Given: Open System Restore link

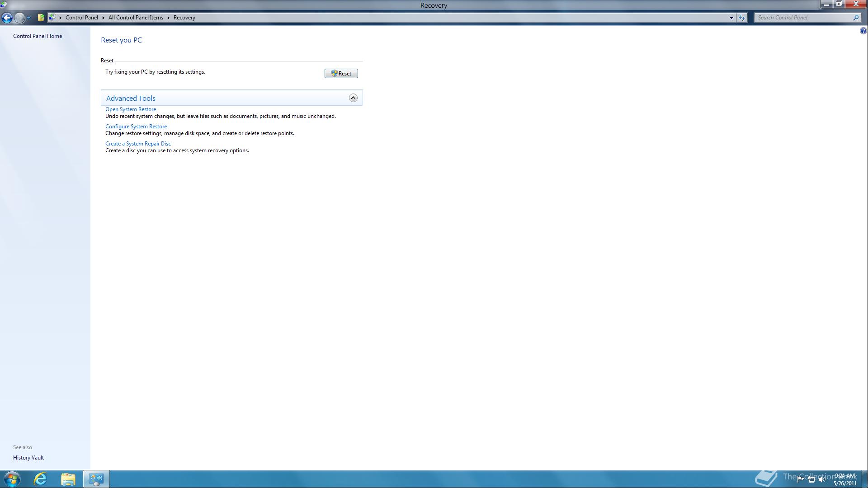Looking at the screenshot, I should click(x=131, y=109).
